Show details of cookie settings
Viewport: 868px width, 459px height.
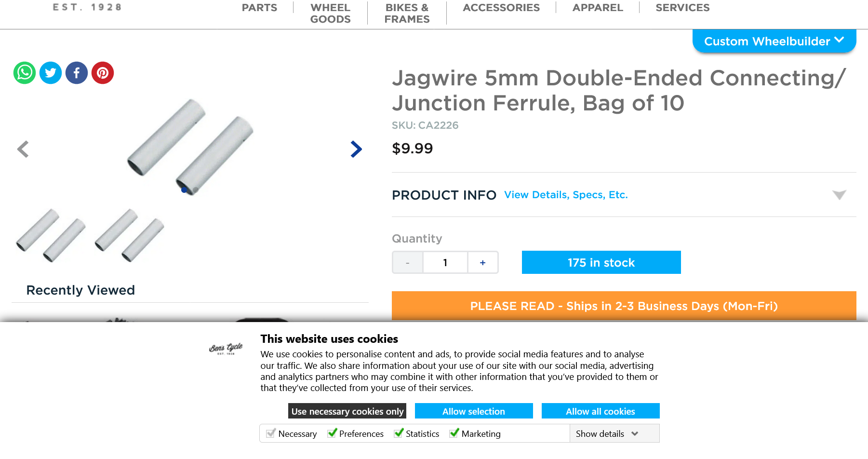(607, 433)
